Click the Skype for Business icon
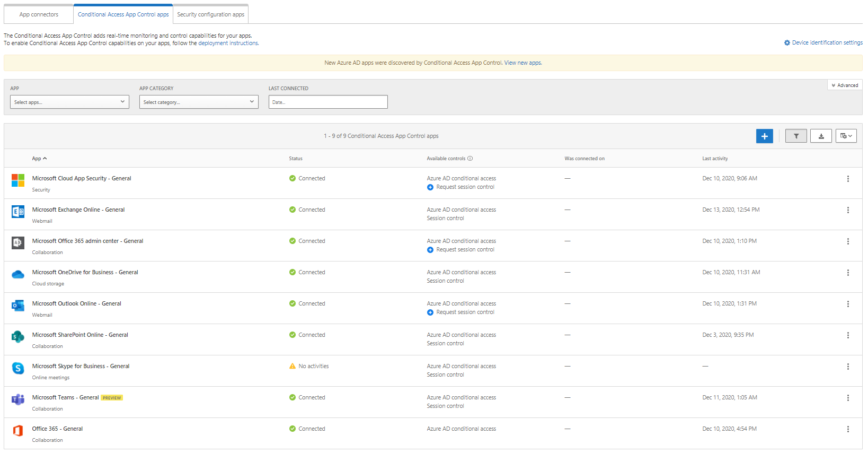This screenshot has height=453, width=868. tap(18, 368)
